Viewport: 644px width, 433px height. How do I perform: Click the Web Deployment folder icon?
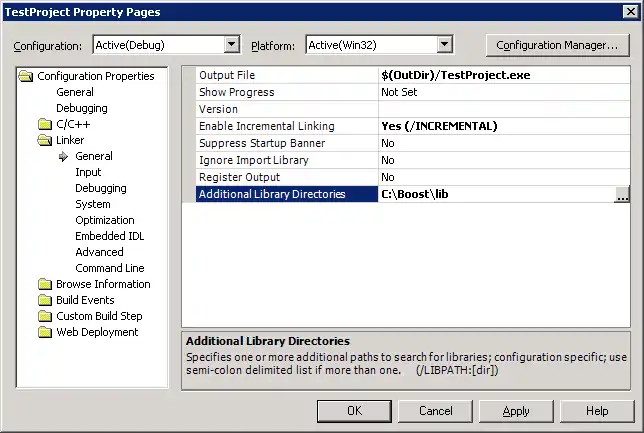[44, 332]
